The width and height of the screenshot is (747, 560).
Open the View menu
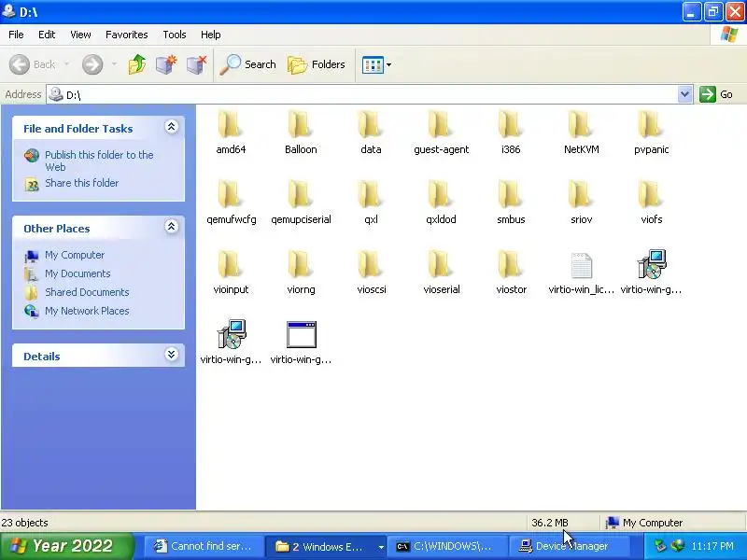click(x=80, y=35)
